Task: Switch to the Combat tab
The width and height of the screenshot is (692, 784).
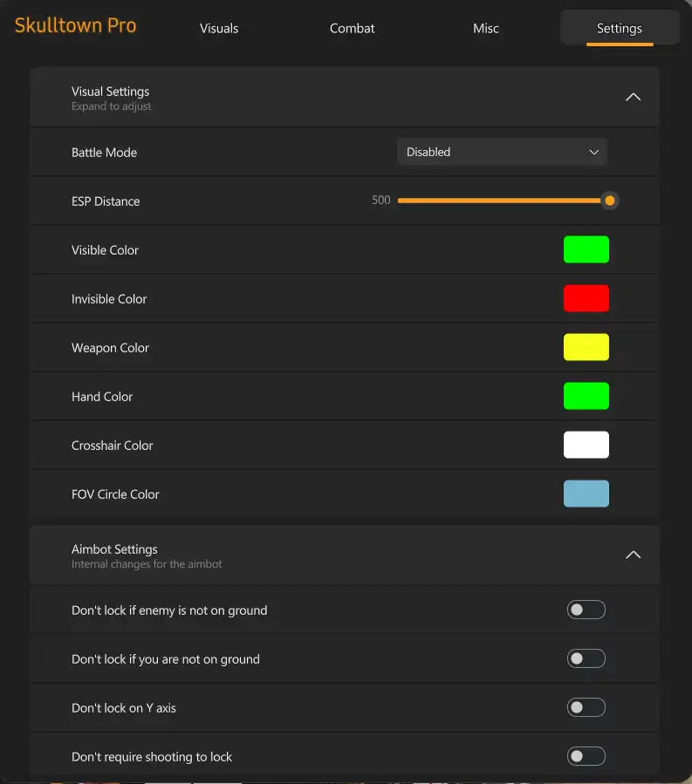Action: point(353,28)
